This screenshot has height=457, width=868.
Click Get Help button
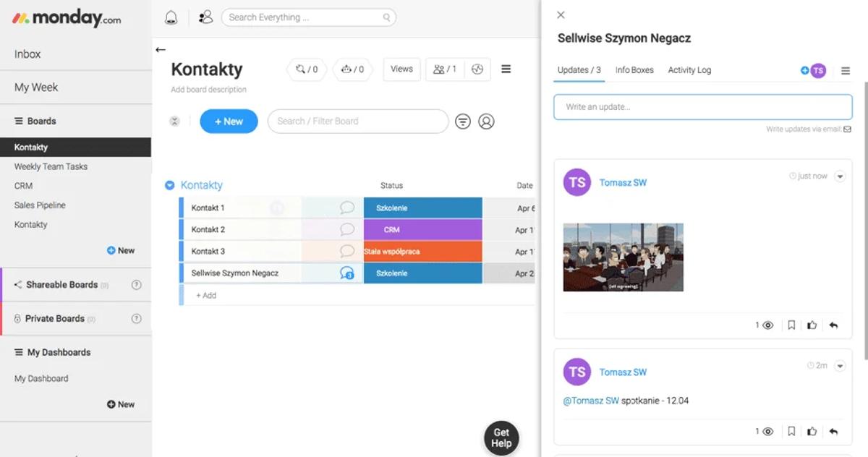[501, 438]
